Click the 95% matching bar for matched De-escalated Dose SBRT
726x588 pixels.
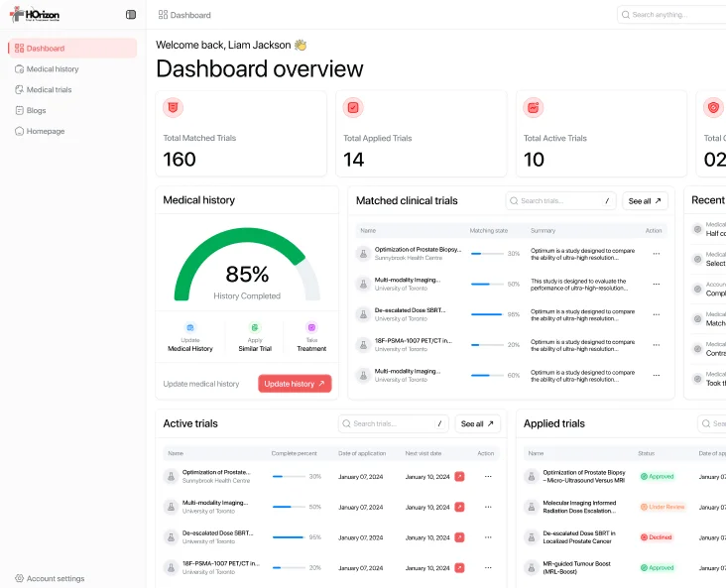pos(487,314)
